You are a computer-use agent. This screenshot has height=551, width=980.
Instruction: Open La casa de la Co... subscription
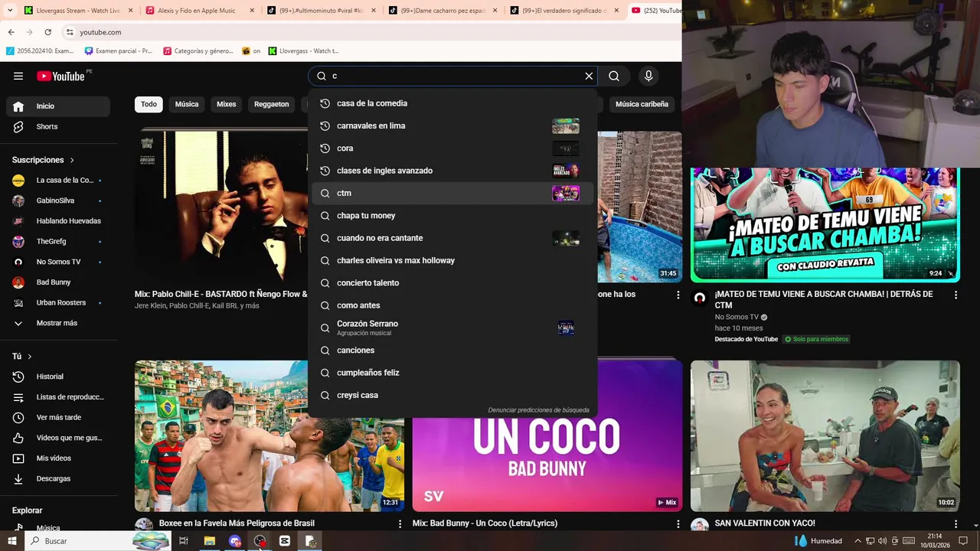pyautogui.click(x=58, y=181)
